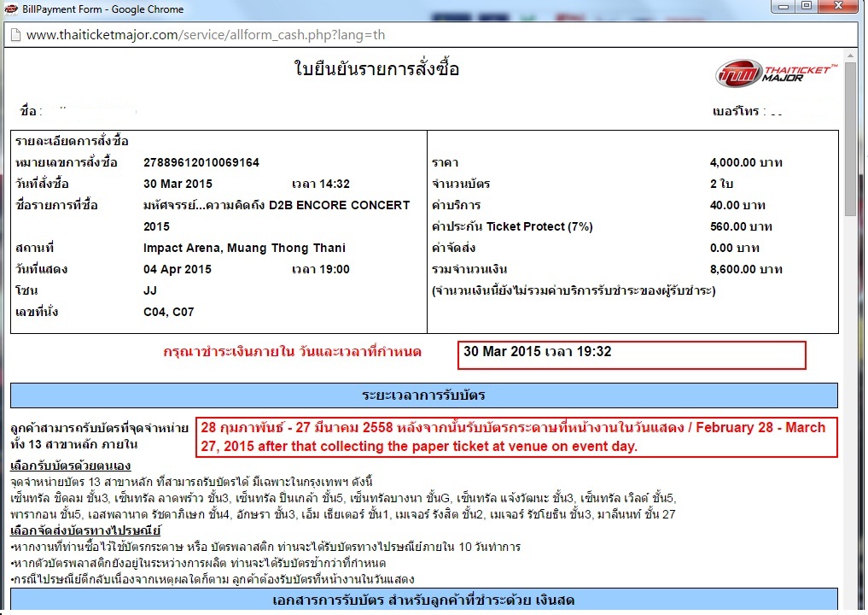
Task: Click the order time เวลา 14:32
Action: 321,184
